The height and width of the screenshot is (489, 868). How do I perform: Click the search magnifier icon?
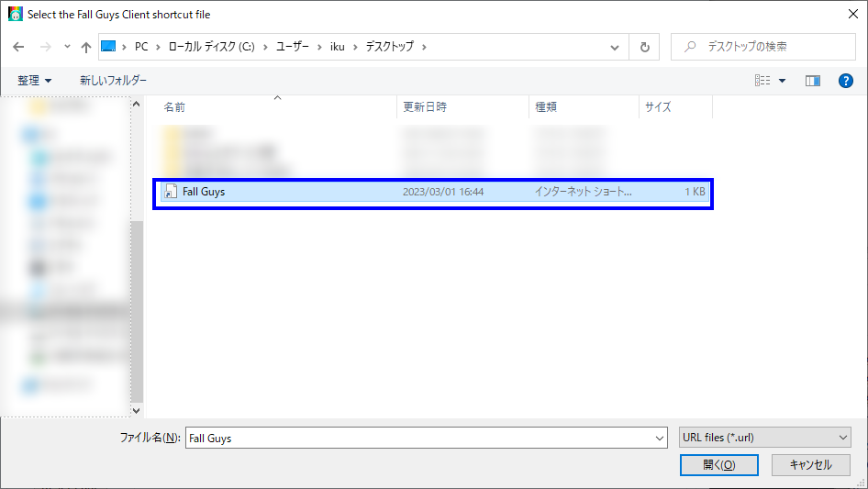click(690, 47)
